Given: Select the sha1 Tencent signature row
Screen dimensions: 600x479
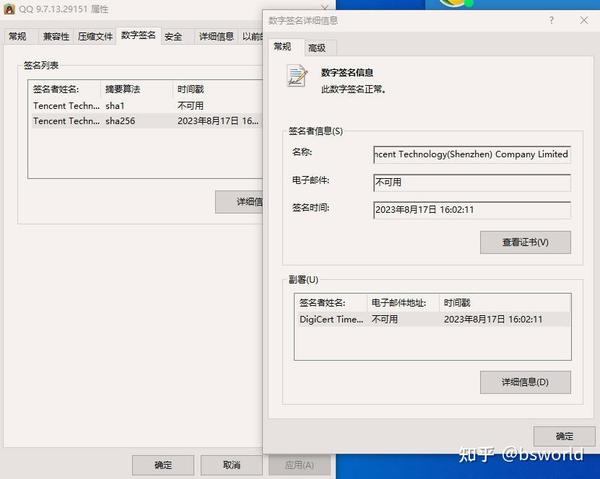Looking at the screenshot, I should click(x=147, y=106).
